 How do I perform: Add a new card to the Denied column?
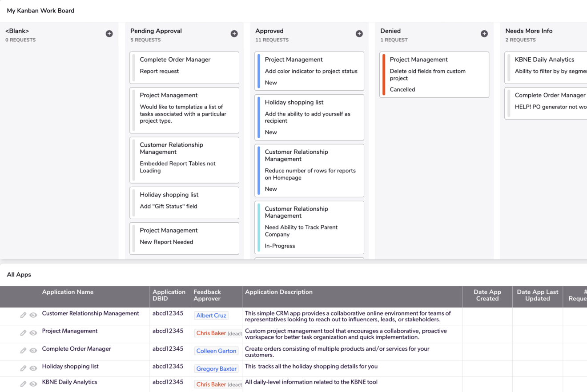point(484,34)
